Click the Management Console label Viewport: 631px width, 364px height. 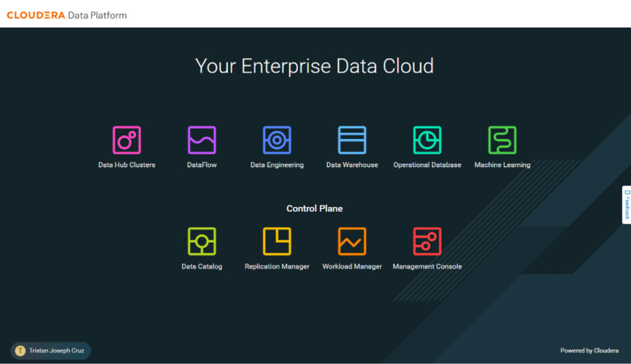427,266
